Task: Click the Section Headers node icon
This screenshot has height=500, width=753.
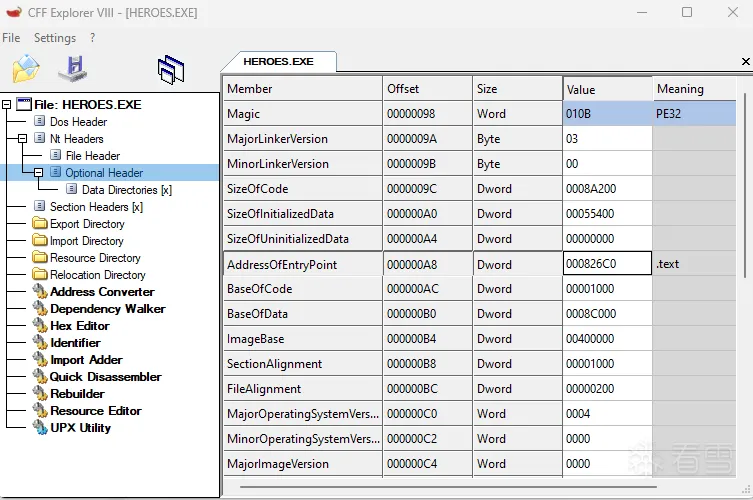Action: [x=39, y=206]
